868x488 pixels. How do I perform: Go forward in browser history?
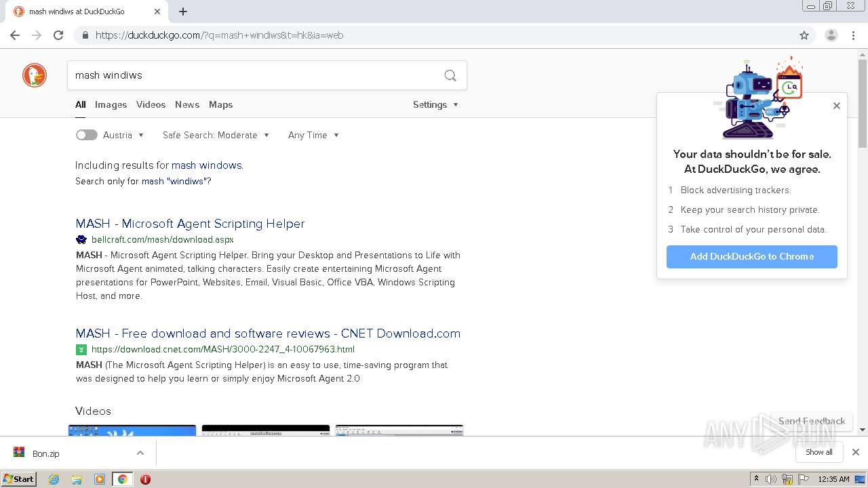coord(37,35)
